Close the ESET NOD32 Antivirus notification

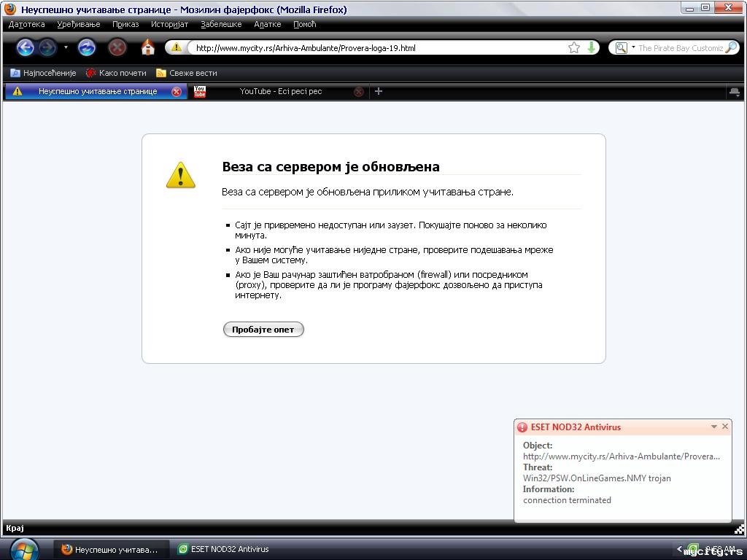tap(725, 426)
